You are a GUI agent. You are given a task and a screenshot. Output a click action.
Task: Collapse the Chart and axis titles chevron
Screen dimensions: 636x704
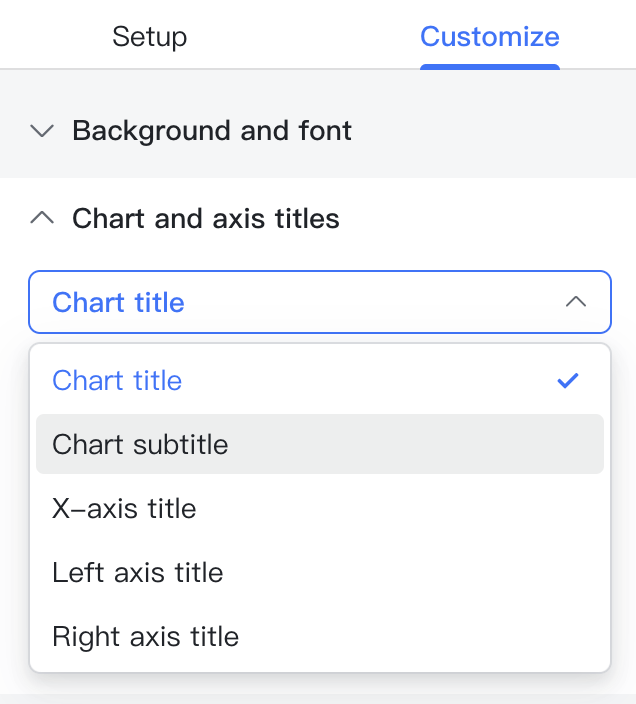click(x=42, y=218)
